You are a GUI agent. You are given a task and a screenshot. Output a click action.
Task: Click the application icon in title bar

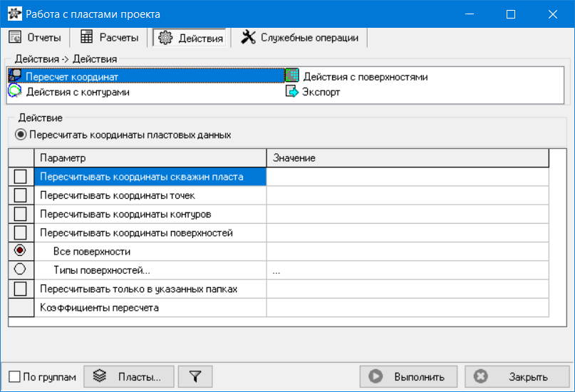(x=15, y=14)
